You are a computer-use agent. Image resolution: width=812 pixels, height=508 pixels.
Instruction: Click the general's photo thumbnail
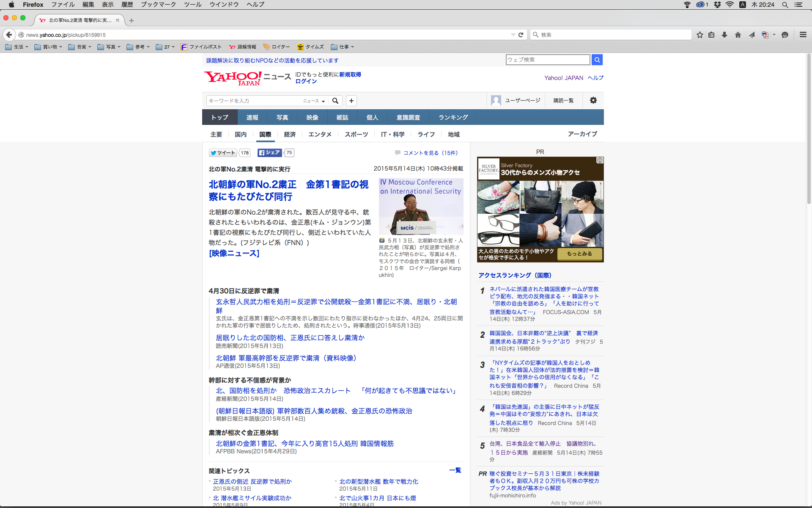tap(421, 207)
